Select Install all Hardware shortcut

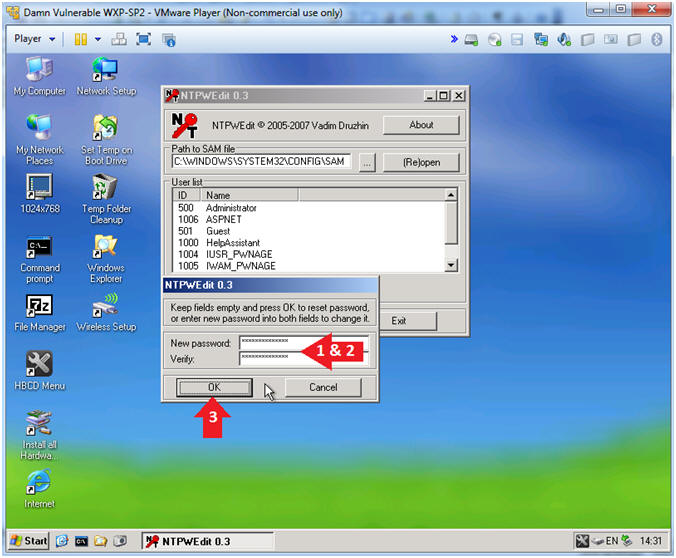(x=39, y=435)
